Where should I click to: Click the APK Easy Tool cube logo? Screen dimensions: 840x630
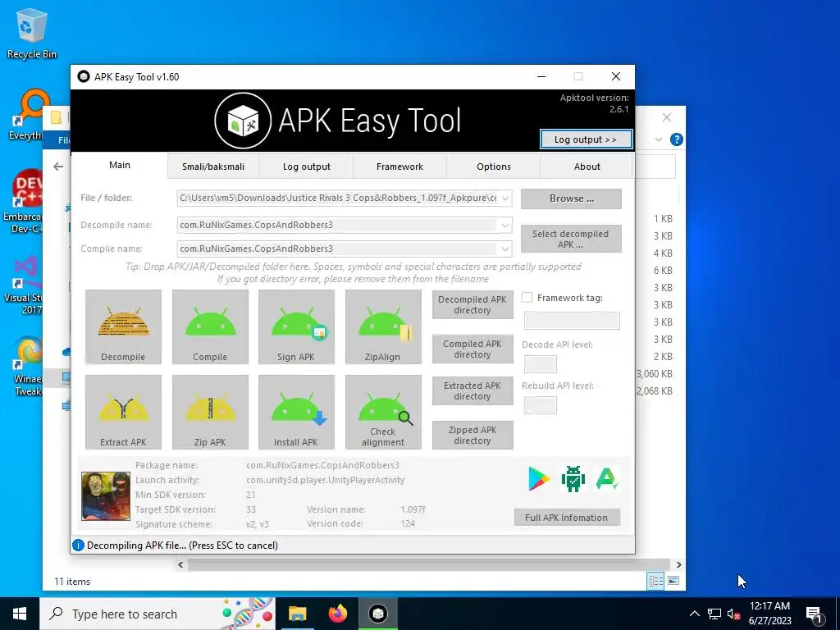click(243, 121)
